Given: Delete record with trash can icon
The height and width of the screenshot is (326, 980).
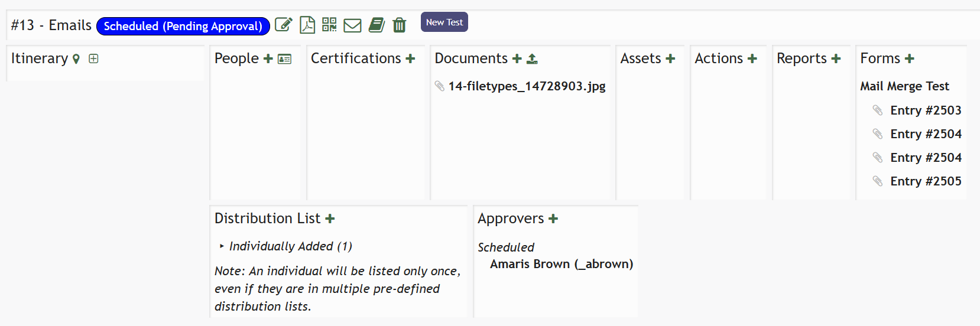Looking at the screenshot, I should click(400, 25).
